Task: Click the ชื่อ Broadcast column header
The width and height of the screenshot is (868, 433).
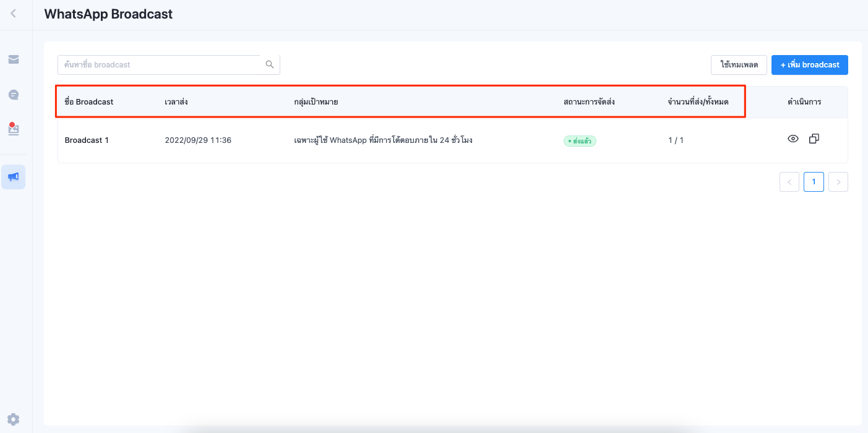Action: pyautogui.click(x=89, y=101)
